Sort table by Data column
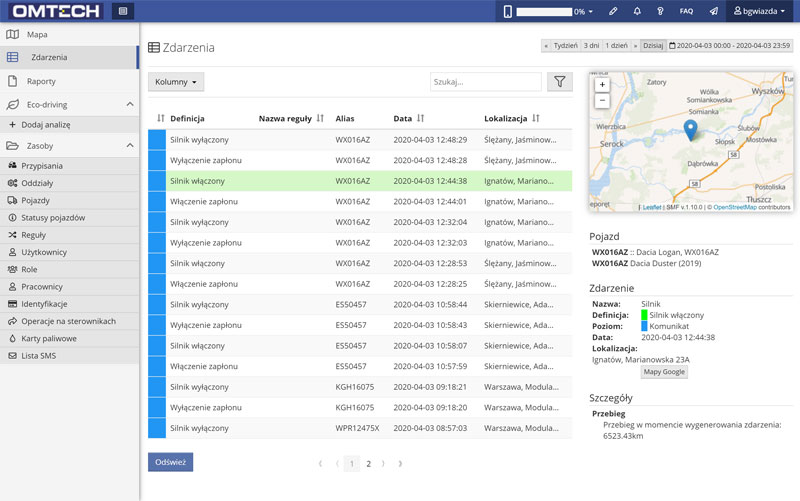800x501 pixels. pyautogui.click(x=420, y=118)
